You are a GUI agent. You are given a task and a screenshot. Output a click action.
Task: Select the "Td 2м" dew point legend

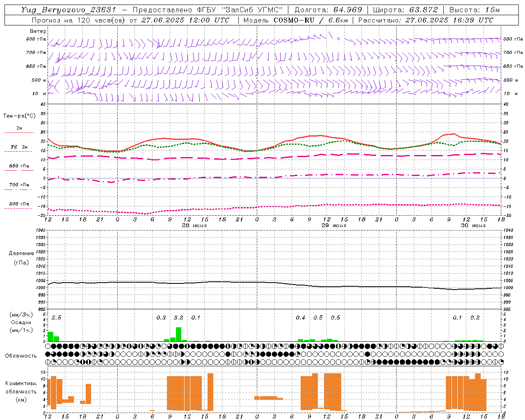tap(19, 147)
